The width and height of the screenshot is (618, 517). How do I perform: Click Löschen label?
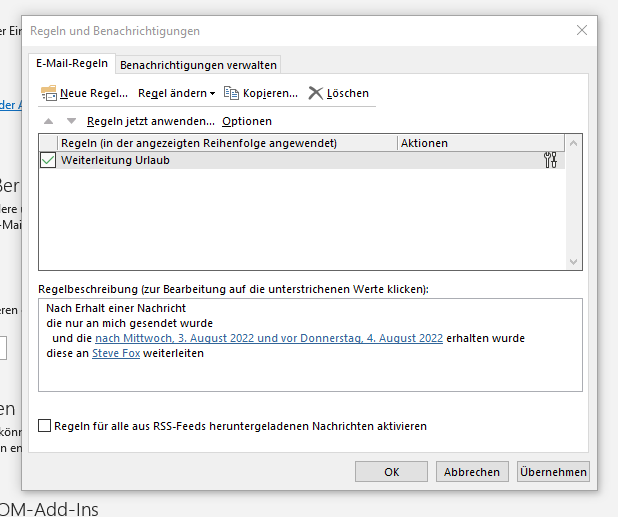(x=348, y=93)
